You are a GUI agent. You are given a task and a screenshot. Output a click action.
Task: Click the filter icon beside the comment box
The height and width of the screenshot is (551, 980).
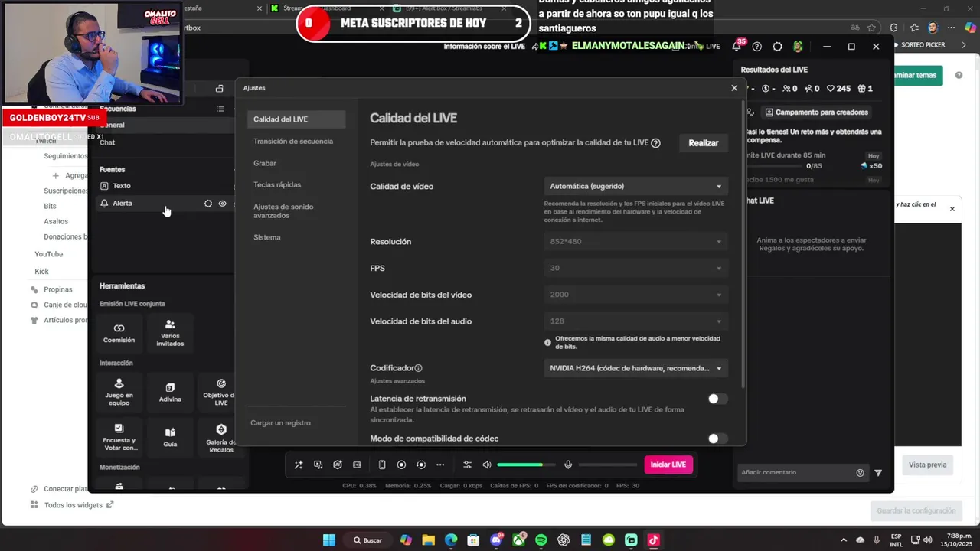tap(878, 473)
